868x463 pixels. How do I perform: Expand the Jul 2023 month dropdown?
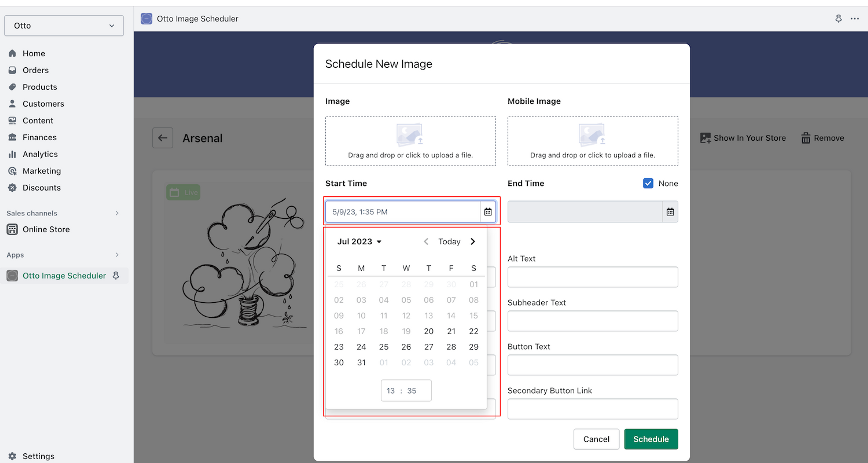(359, 242)
